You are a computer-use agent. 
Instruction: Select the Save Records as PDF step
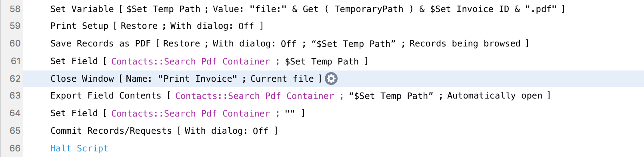[290, 44]
